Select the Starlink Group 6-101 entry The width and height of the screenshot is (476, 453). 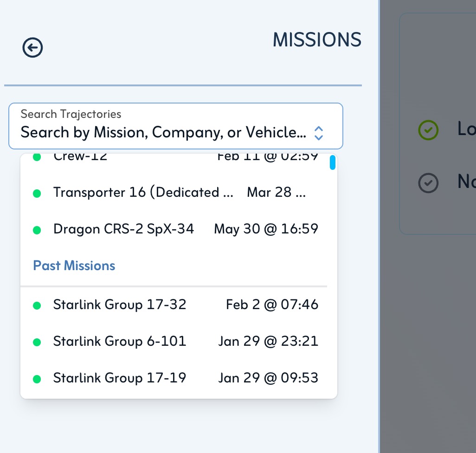pos(120,342)
